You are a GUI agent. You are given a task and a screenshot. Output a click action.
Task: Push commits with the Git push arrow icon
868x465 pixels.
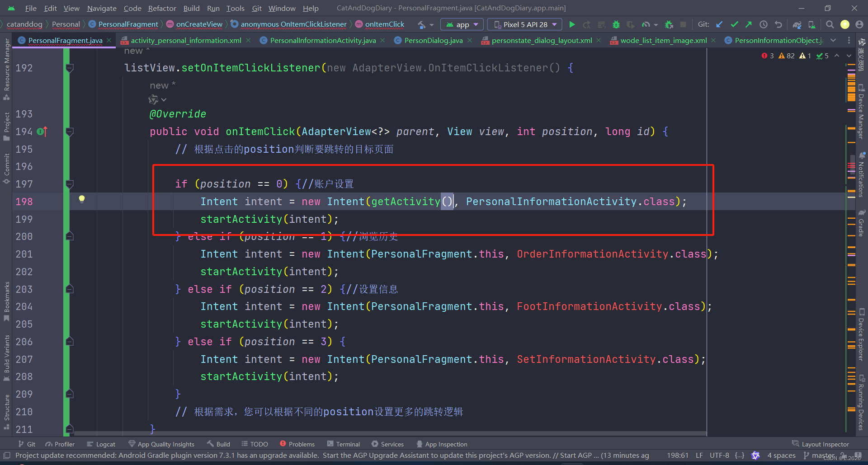coord(748,24)
